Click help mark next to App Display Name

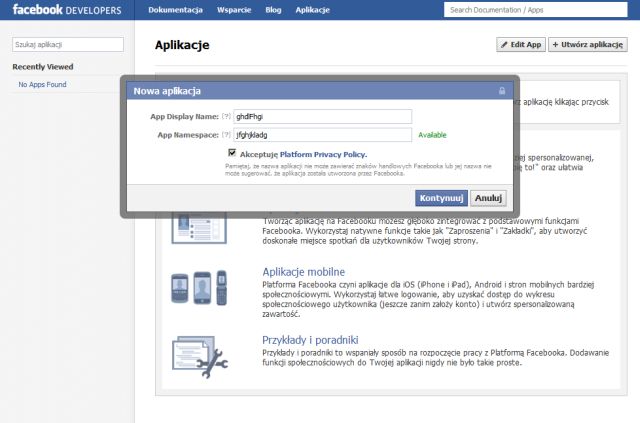[x=226, y=116]
